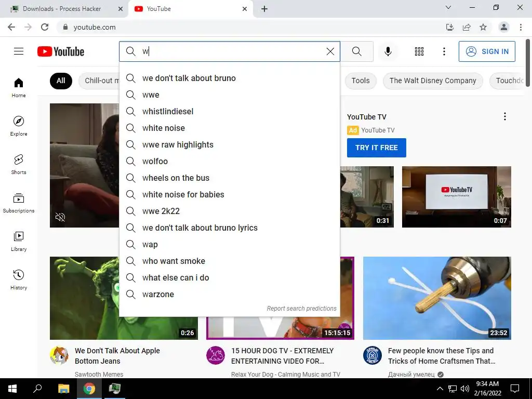Choose the 'warzone' suggestion
This screenshot has height=399, width=532.
click(229, 294)
